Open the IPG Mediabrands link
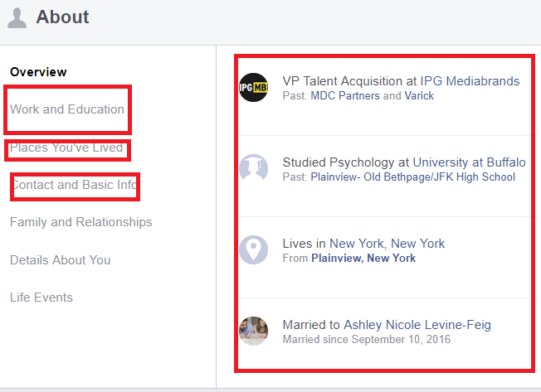The width and height of the screenshot is (541, 392). (470, 81)
